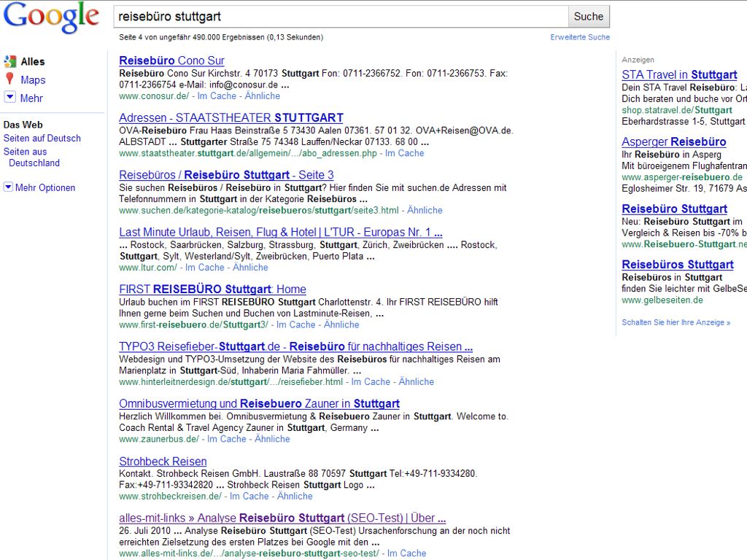Click the Google logo
Image resolution: width=747 pixels, height=560 pixels.
point(51,17)
